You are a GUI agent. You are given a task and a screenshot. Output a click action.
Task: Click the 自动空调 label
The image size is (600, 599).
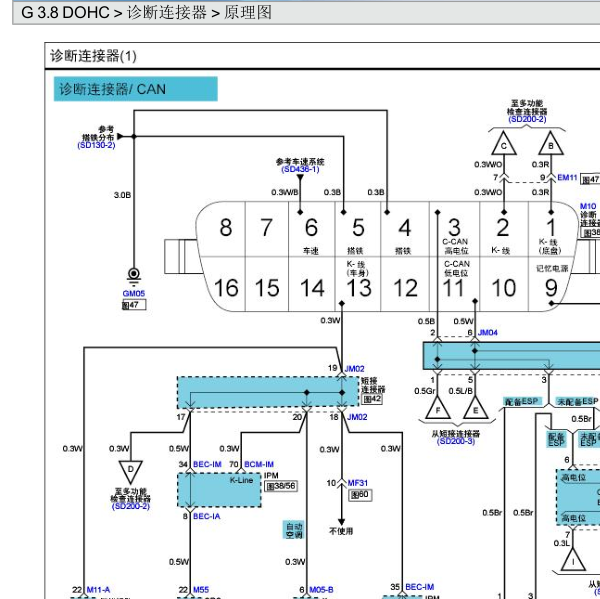click(x=294, y=530)
